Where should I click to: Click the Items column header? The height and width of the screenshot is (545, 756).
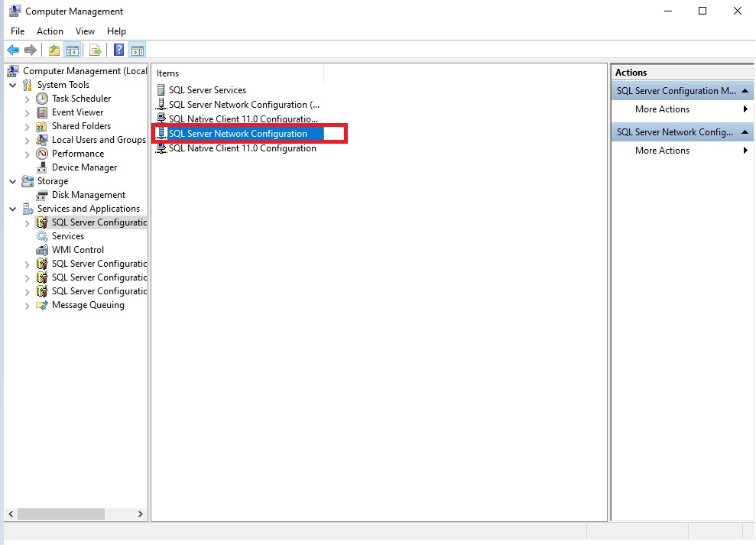[x=238, y=73]
